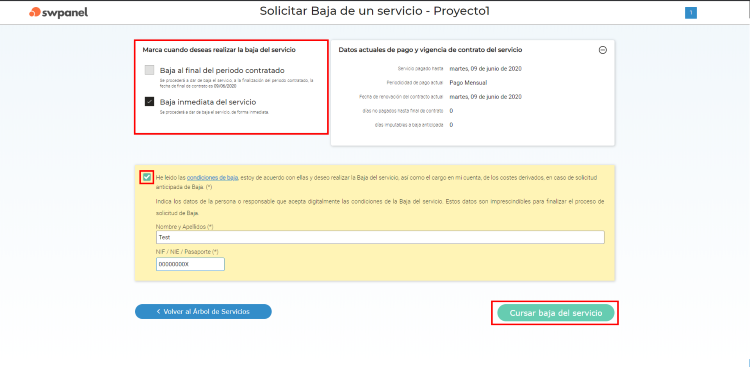Image resolution: width=750 pixels, height=367 pixels.
Task: Check Baja al final del periodo contratado
Action: click(x=149, y=70)
